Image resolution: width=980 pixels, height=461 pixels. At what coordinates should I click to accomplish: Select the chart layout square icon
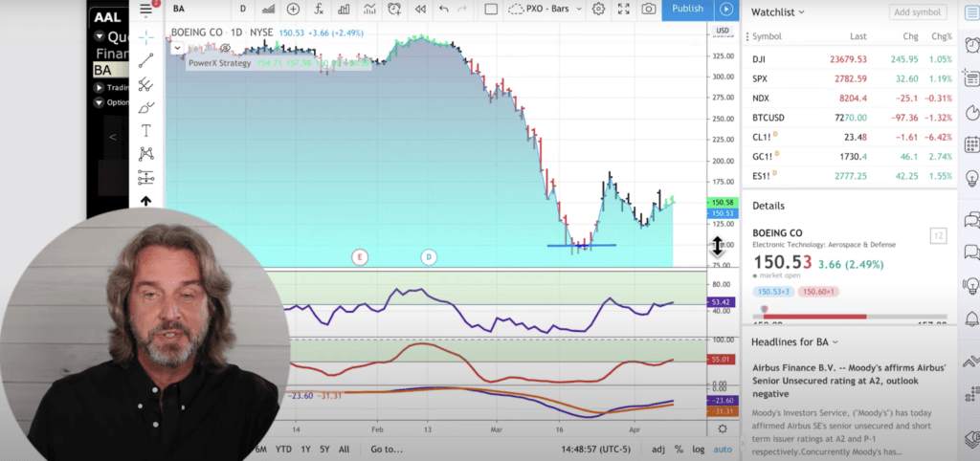[x=491, y=9]
